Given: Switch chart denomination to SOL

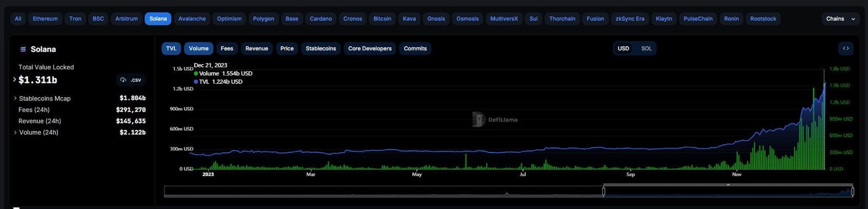Looking at the screenshot, I should [647, 48].
